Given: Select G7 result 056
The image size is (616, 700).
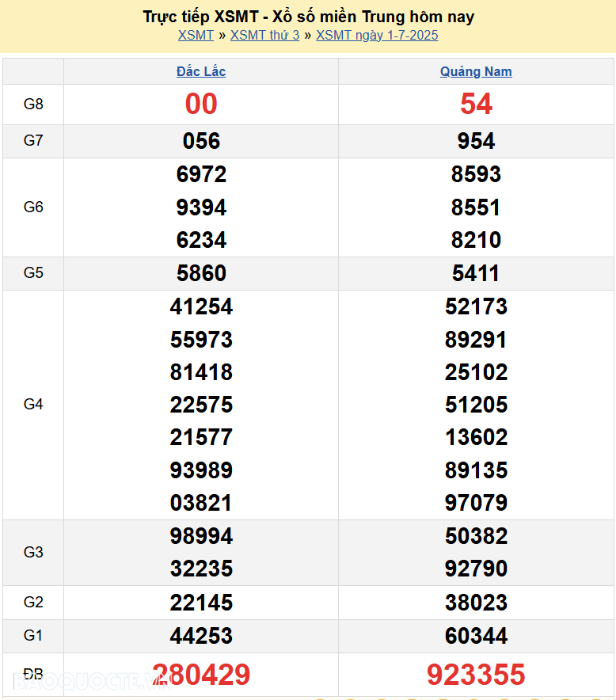Looking at the screenshot, I should tap(201, 141).
